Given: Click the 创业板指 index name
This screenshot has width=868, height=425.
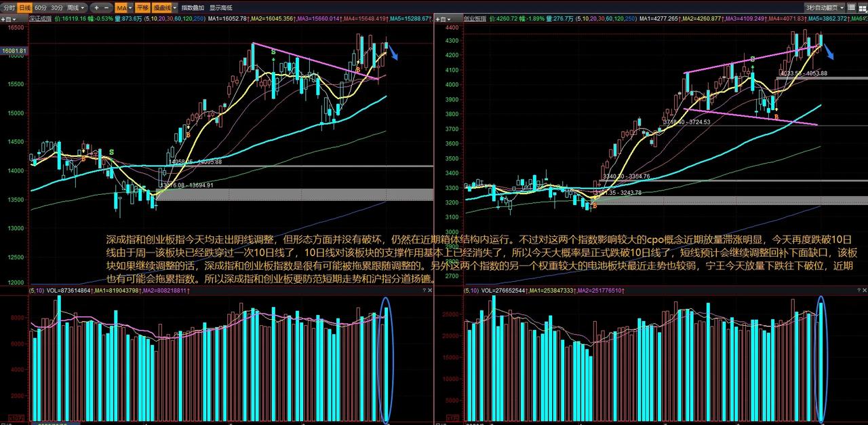Looking at the screenshot, I should point(475,18).
